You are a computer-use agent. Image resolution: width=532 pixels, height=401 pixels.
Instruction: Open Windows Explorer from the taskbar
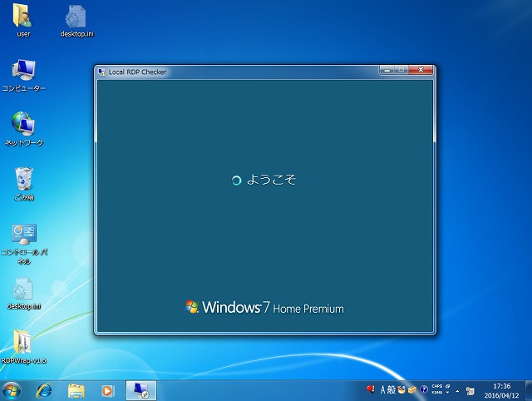click(x=76, y=389)
